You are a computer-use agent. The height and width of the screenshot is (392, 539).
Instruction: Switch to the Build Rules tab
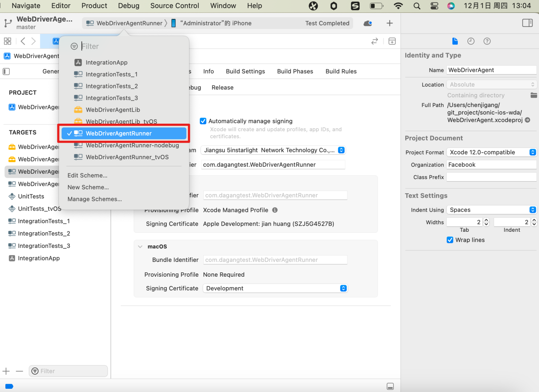tap(341, 72)
